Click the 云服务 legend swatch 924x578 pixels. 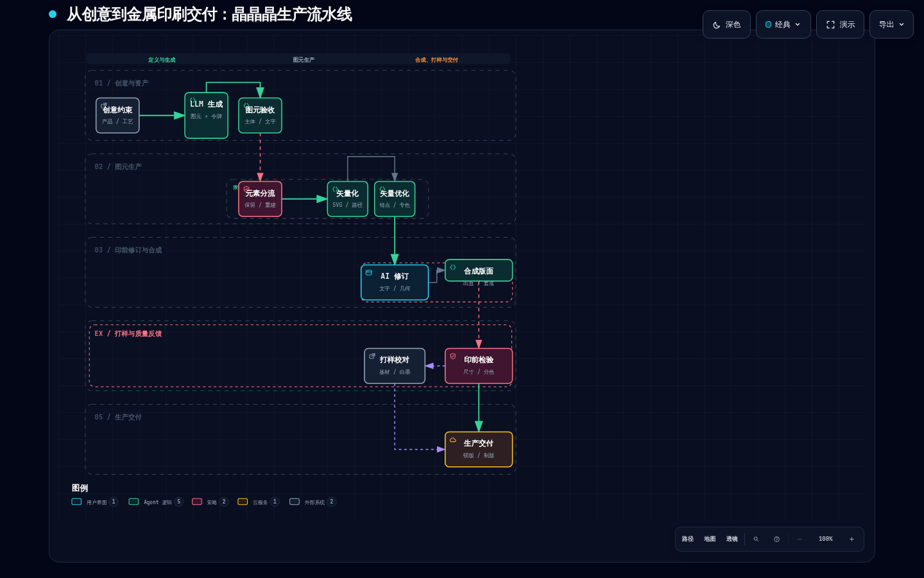pyautogui.click(x=243, y=502)
